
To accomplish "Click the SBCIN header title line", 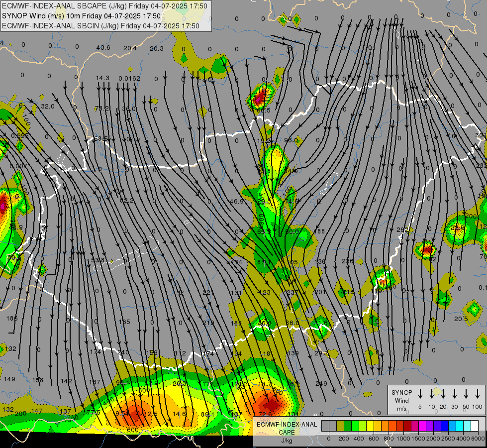I will pos(100,26).
